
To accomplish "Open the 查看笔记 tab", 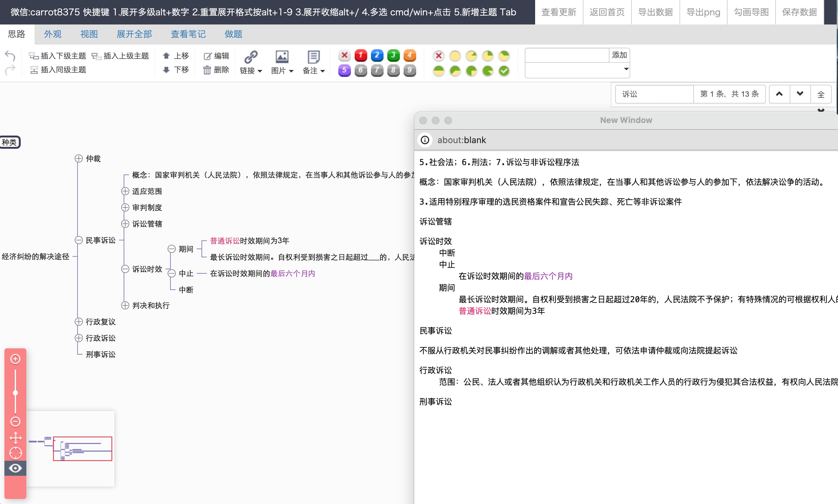I will coord(188,34).
